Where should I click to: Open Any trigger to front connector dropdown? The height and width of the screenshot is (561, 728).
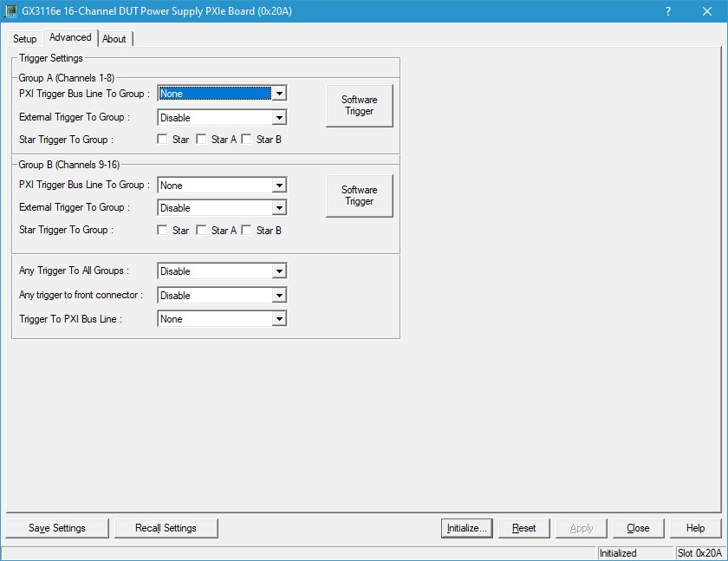coord(278,296)
